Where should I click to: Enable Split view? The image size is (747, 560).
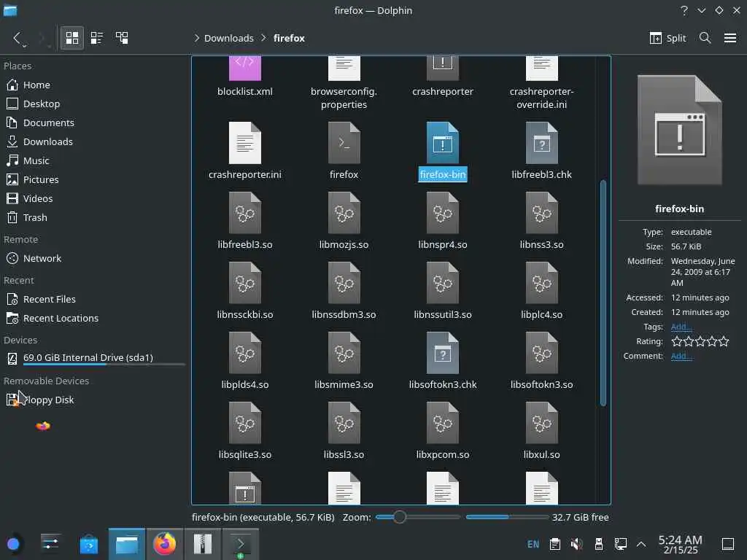[667, 38]
